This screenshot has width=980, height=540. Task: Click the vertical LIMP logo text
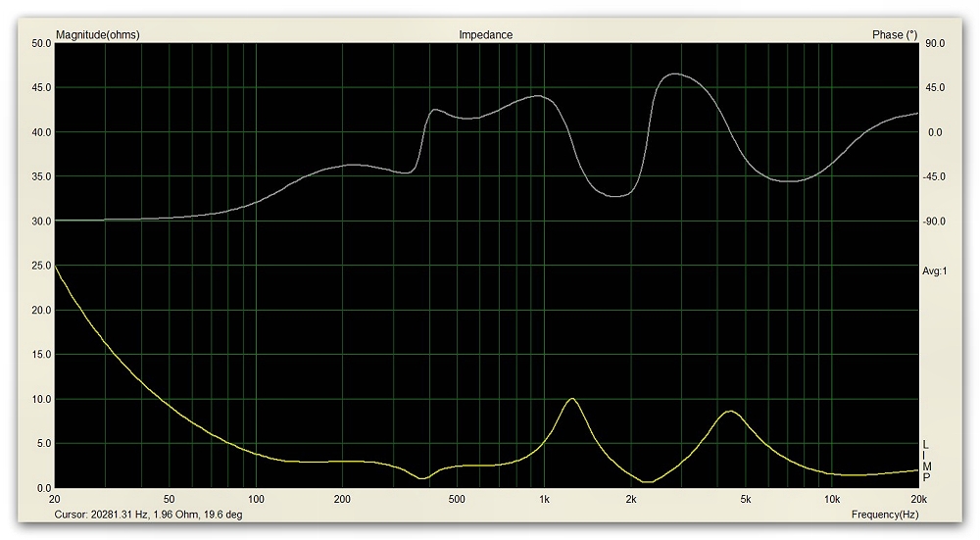pos(926,461)
